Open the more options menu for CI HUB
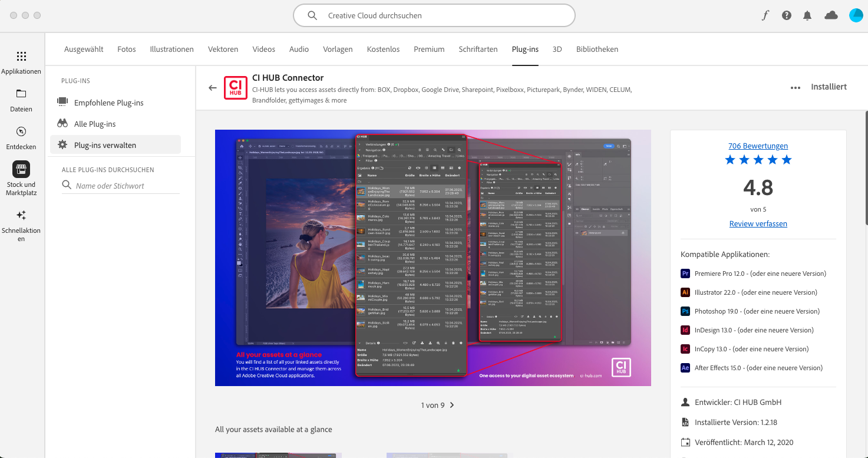Screen dimensions: 868x458 (795, 87)
